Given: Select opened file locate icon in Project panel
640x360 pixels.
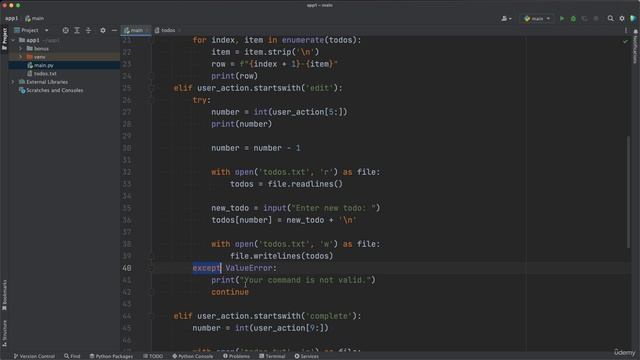Looking at the screenshot, I should click(x=65, y=30).
